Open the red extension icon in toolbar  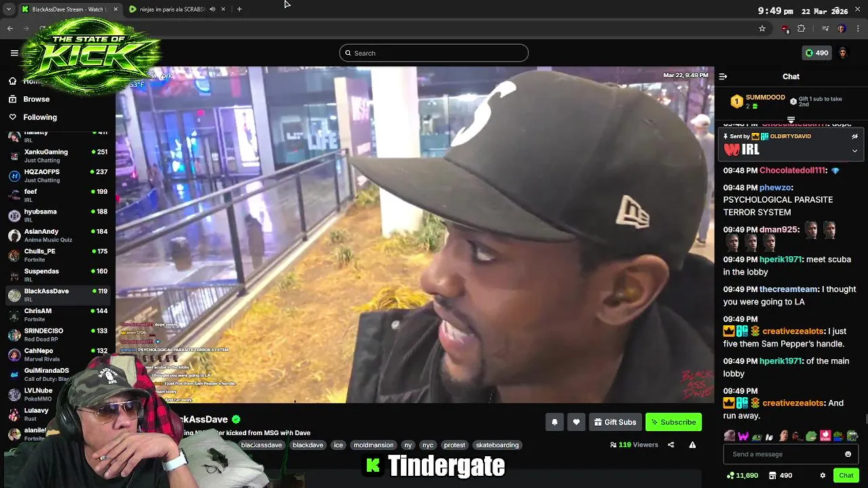785,28
